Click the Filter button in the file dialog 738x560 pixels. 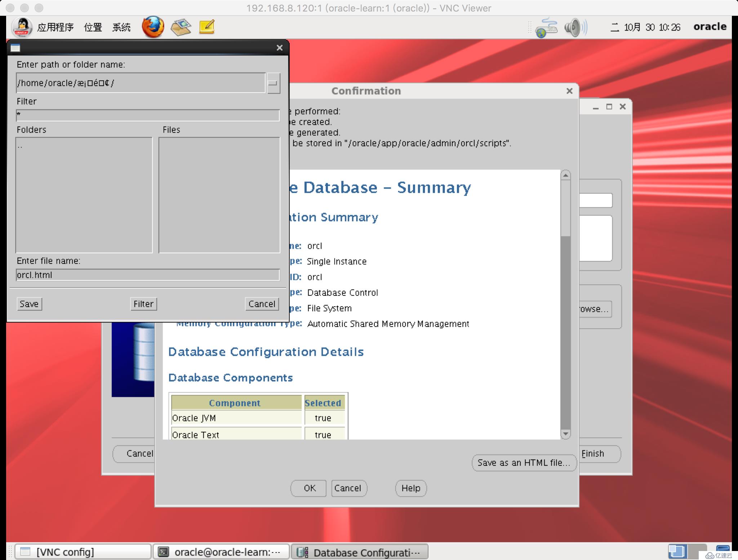pyautogui.click(x=143, y=304)
